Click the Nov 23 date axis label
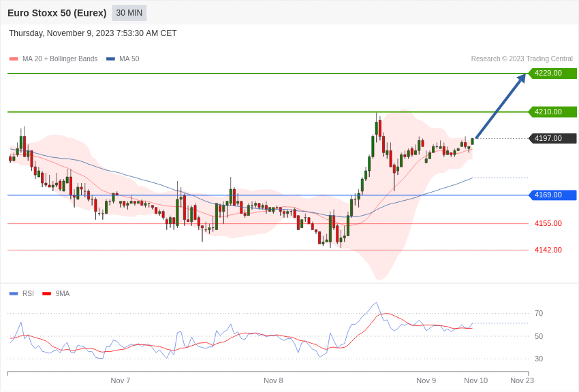Screen dimensions: 579x392 tap(522, 380)
